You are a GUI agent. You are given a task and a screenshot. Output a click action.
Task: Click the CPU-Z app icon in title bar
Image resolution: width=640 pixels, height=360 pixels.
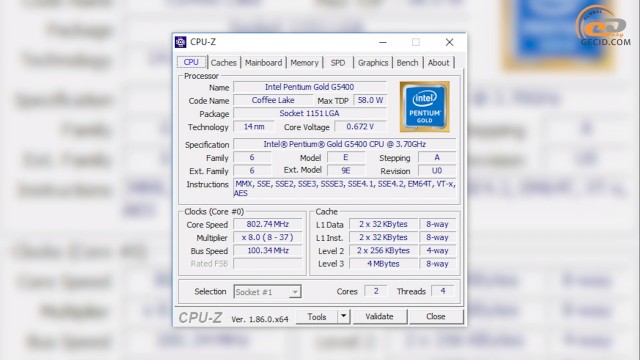pos(180,42)
